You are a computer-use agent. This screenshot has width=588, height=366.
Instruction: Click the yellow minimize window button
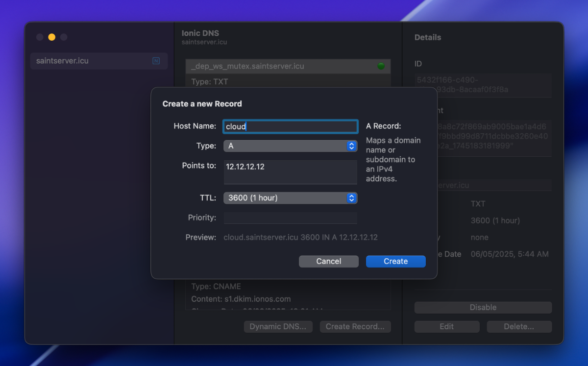(x=51, y=37)
